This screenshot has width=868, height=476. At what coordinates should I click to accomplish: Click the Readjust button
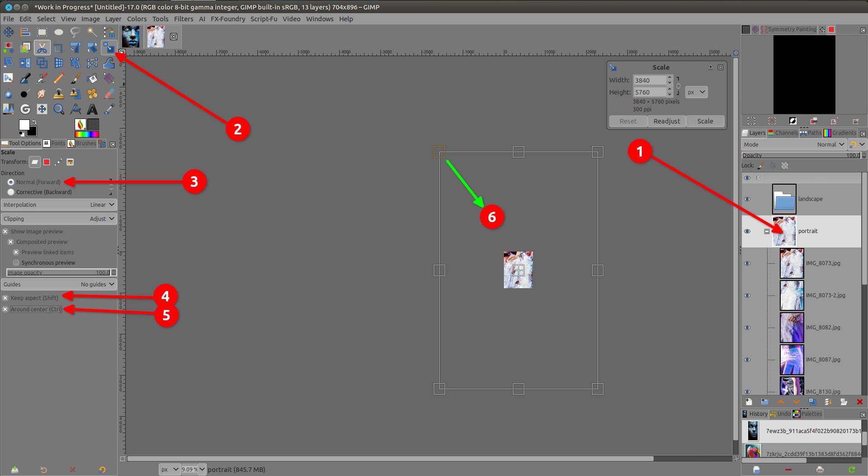tap(667, 121)
